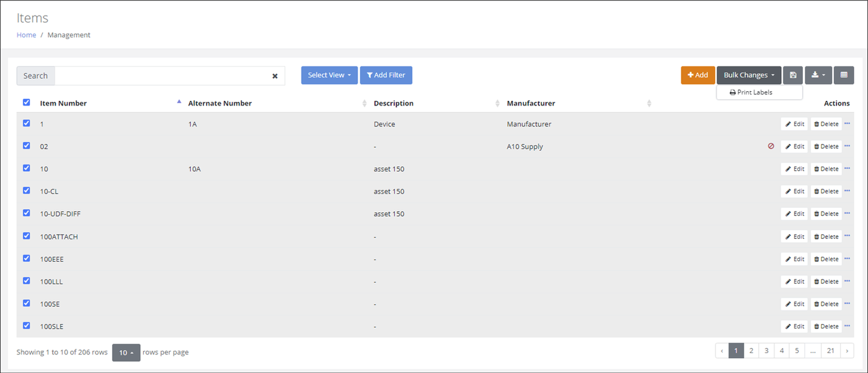Uncheck the checkbox for item 100ATTACH
This screenshot has width=868, height=373.
point(26,235)
